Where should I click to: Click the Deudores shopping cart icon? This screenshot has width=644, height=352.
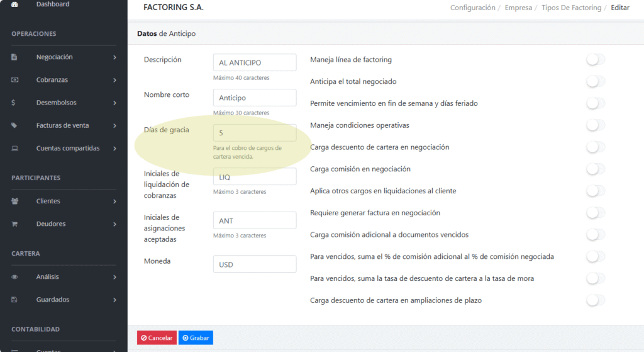click(x=14, y=224)
